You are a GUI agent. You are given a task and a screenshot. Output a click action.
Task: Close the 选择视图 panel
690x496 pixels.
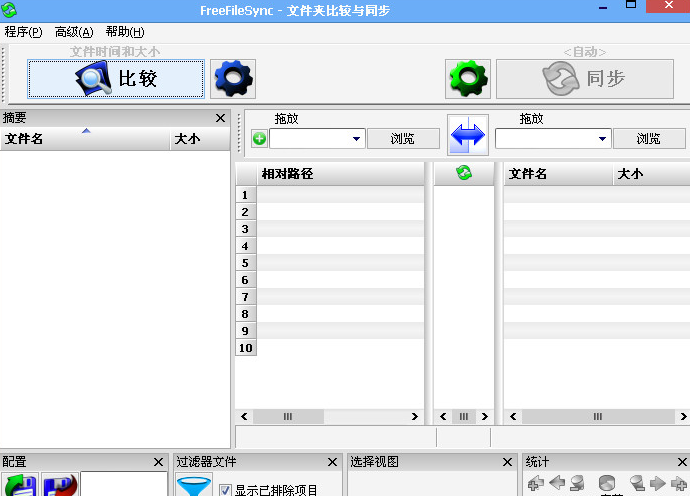507,462
